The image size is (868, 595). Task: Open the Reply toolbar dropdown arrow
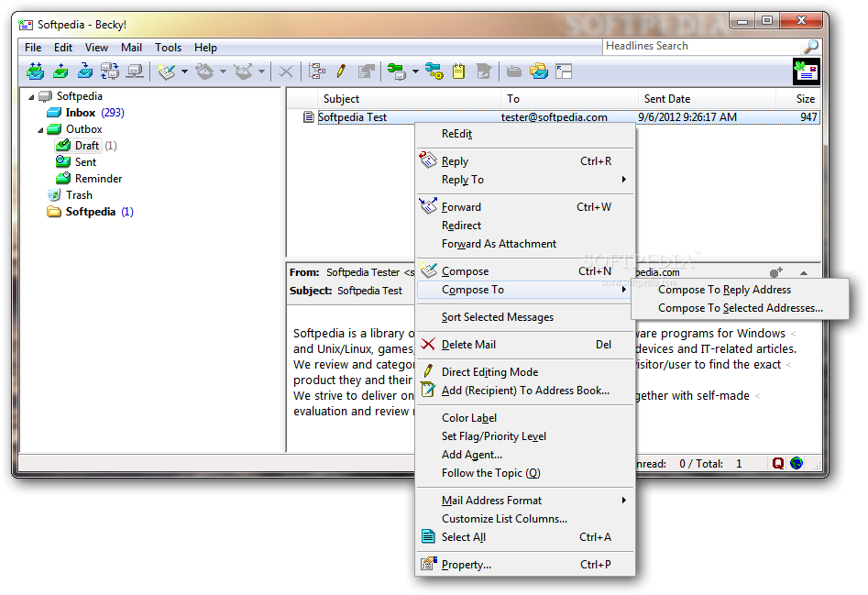(x=223, y=72)
